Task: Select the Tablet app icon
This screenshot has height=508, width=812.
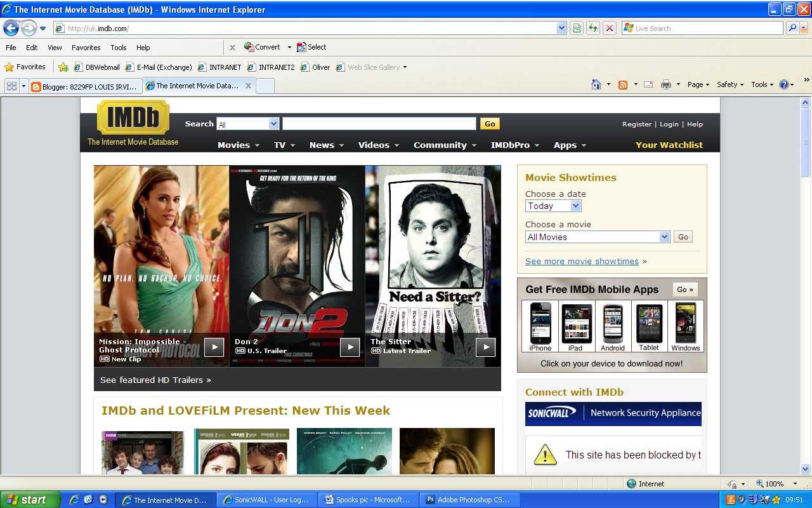Action: (649, 326)
